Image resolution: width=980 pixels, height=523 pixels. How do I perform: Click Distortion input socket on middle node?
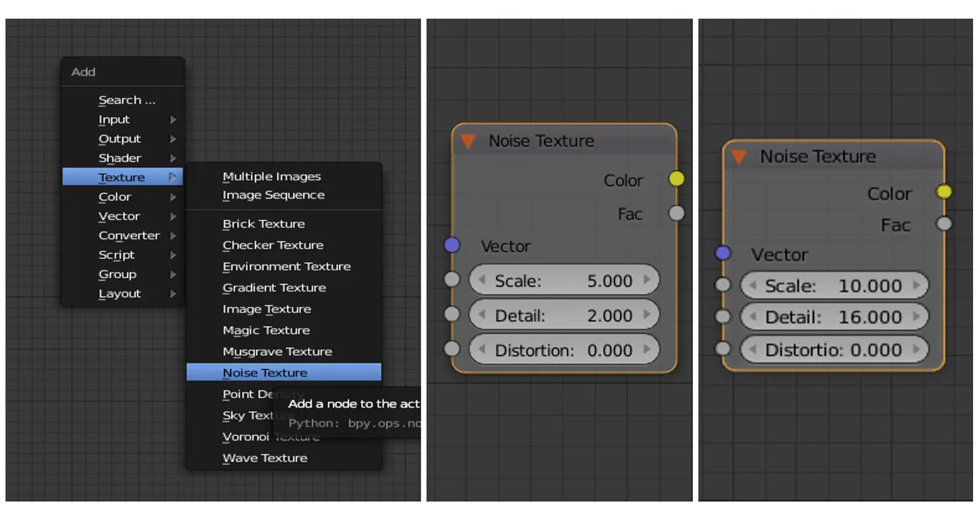pos(452,348)
